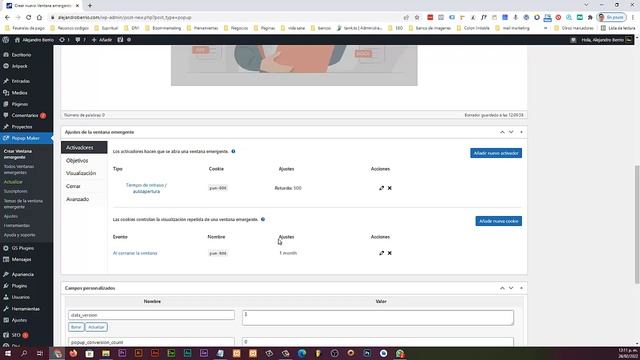Open Apariencia in the sidebar
640x360 pixels.
pyautogui.click(x=22, y=275)
